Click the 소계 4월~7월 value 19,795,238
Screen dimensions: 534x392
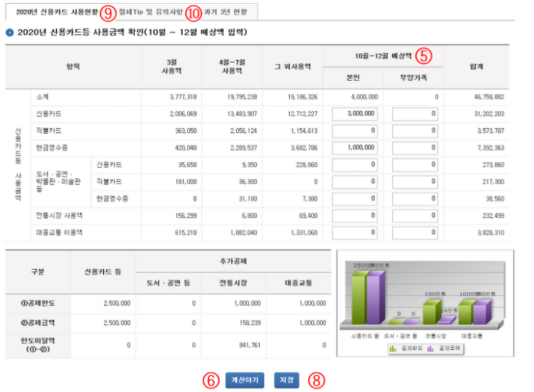(242, 97)
